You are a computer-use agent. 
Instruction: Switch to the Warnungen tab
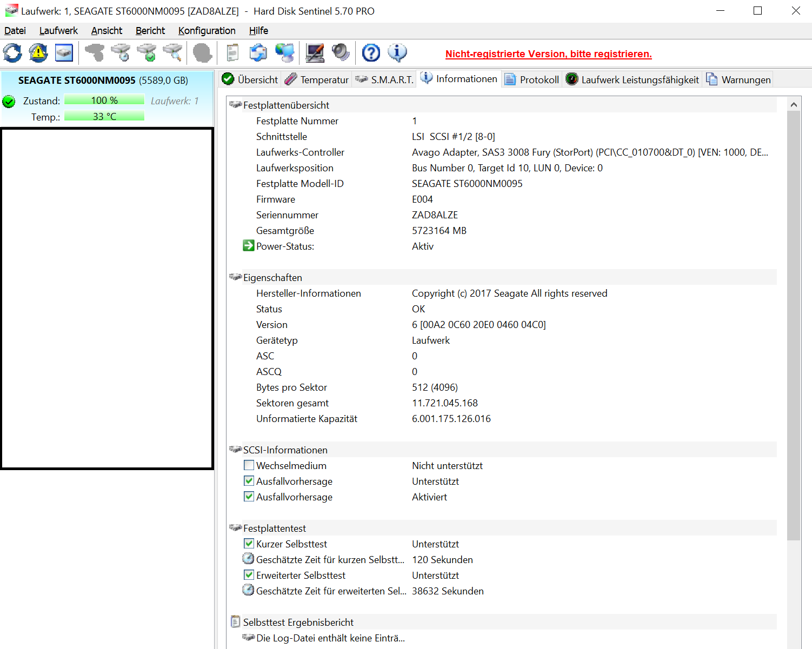[x=738, y=79]
